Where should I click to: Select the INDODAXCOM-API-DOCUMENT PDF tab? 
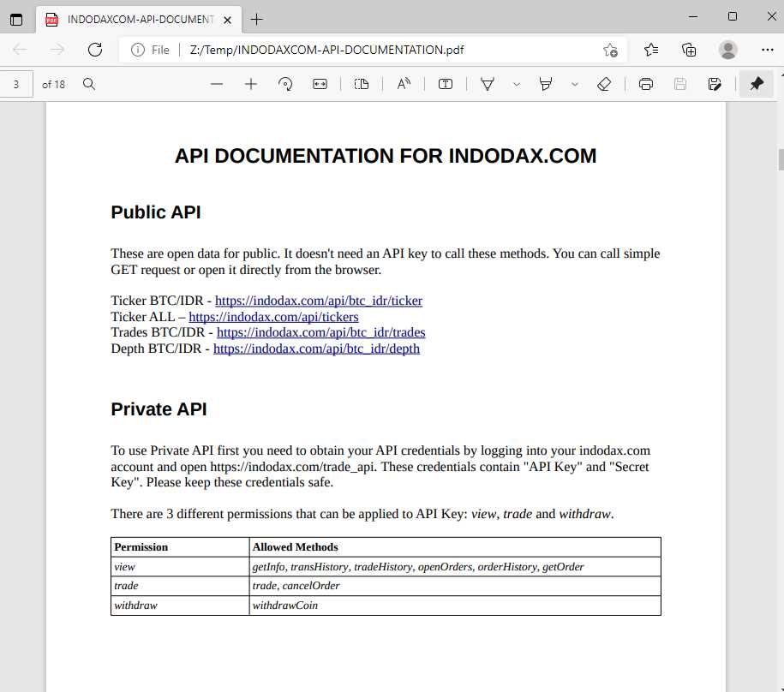[139, 20]
